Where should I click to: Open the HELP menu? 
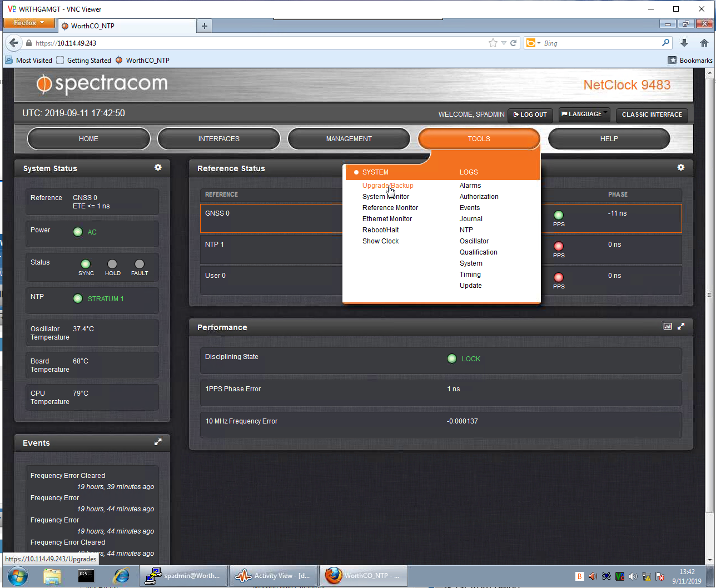point(609,139)
